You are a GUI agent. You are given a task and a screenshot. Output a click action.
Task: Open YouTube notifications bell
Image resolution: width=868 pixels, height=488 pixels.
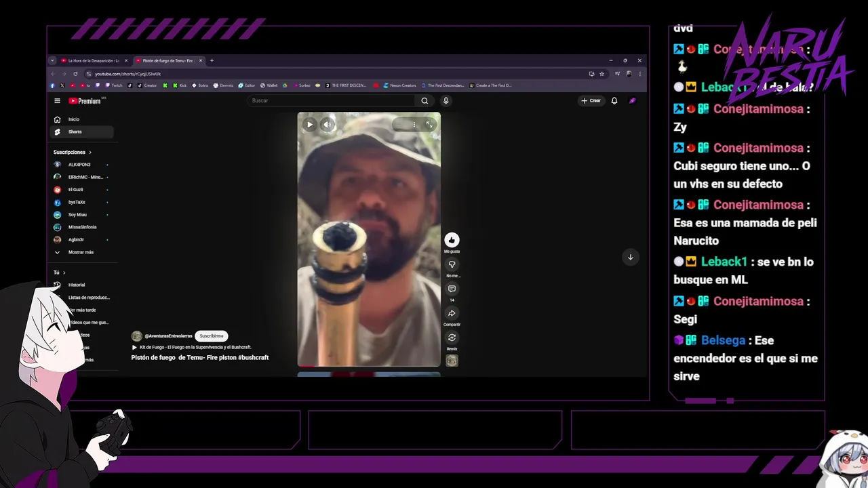pyautogui.click(x=614, y=101)
